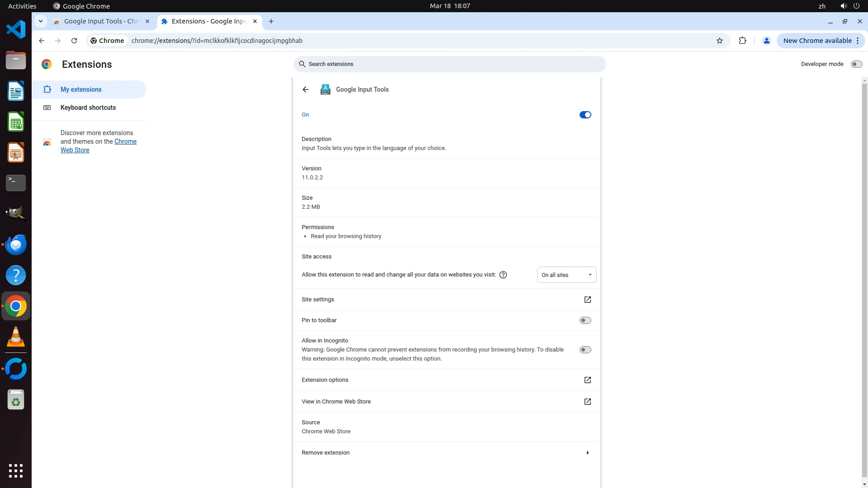The width and height of the screenshot is (868, 488).
Task: Enable Allow in Incognito toggle
Action: (x=585, y=350)
